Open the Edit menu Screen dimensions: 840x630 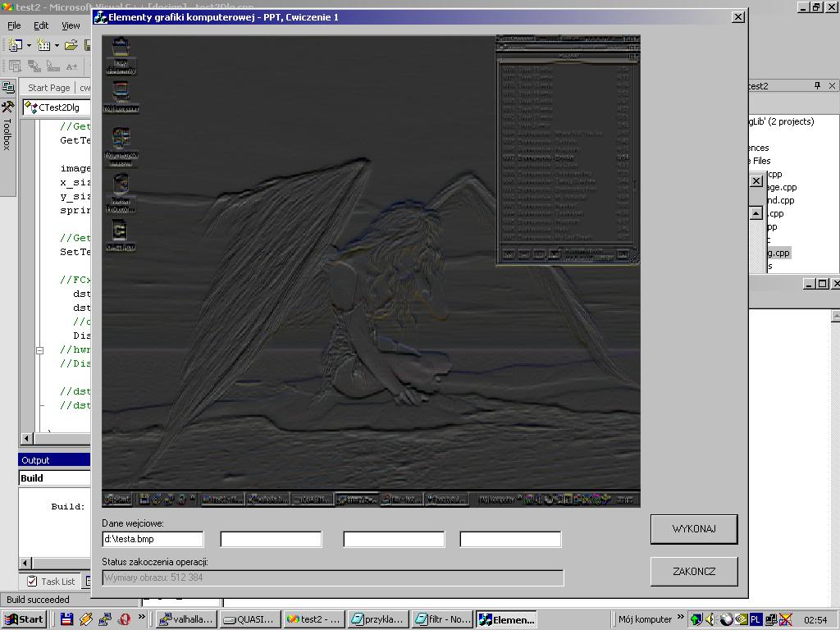(x=41, y=25)
